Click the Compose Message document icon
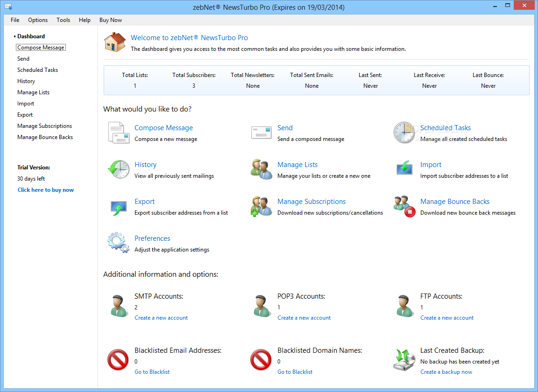Screen dimensions: 538x392 [119, 133]
